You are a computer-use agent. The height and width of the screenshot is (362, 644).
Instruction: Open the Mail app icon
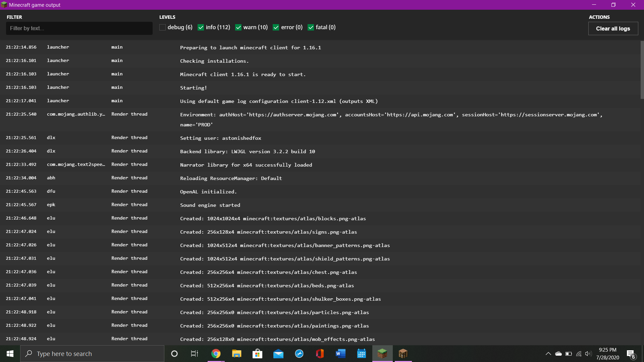278,354
